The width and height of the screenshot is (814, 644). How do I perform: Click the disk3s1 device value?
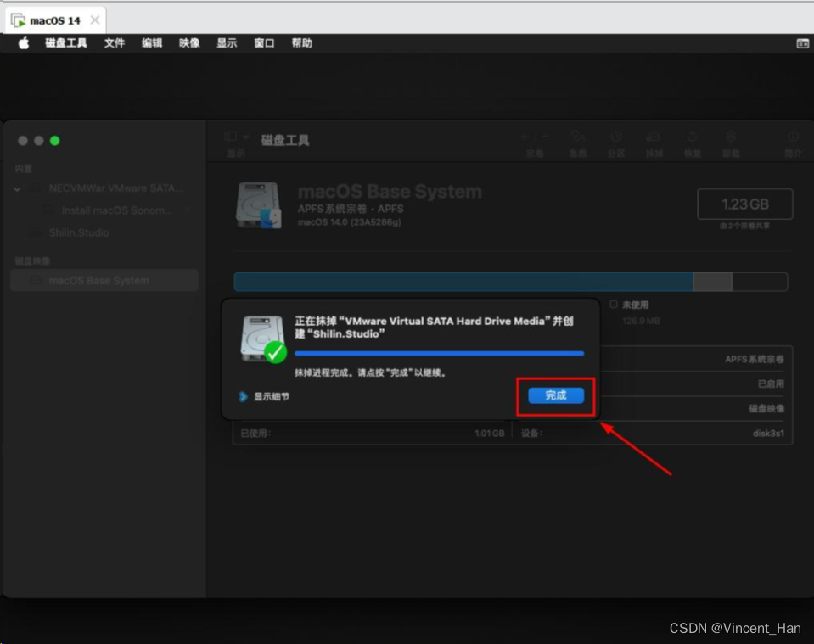click(x=768, y=434)
